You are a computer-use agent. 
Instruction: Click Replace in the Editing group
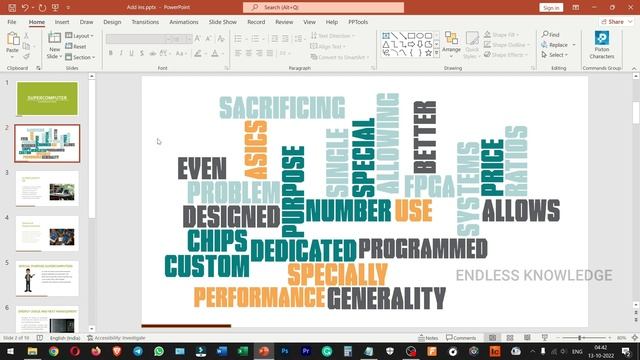pos(555,45)
